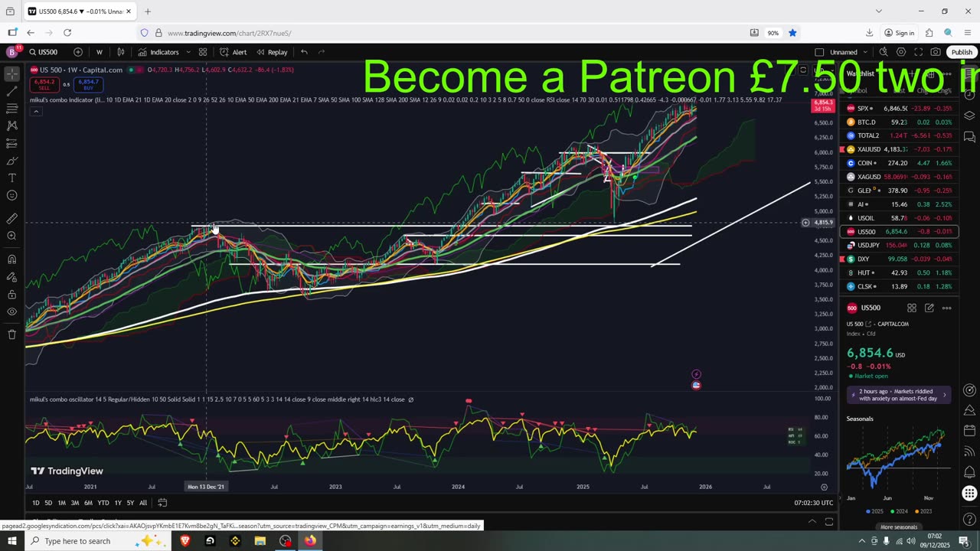This screenshot has height=551, width=980.
Task: Open the Indicators dialog
Action: pos(158,52)
